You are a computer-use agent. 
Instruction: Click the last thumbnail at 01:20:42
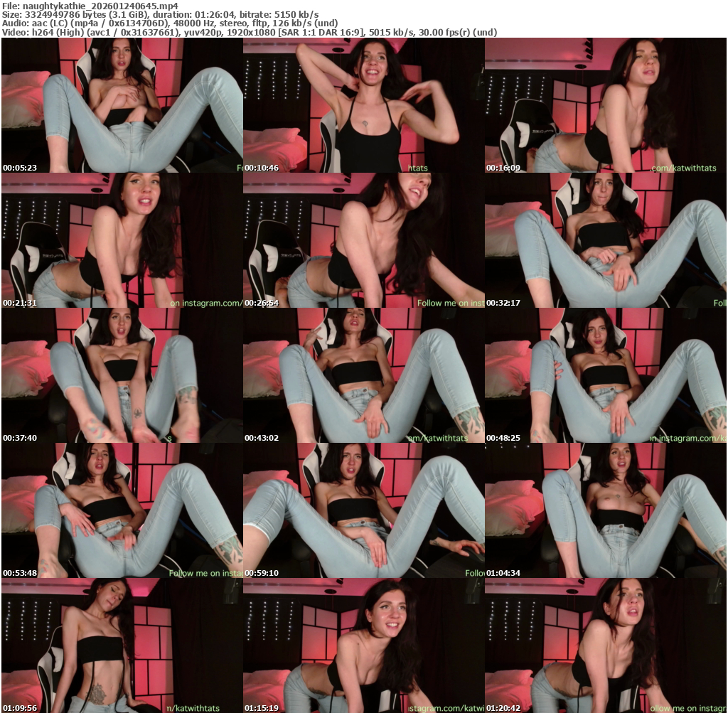(x=605, y=645)
